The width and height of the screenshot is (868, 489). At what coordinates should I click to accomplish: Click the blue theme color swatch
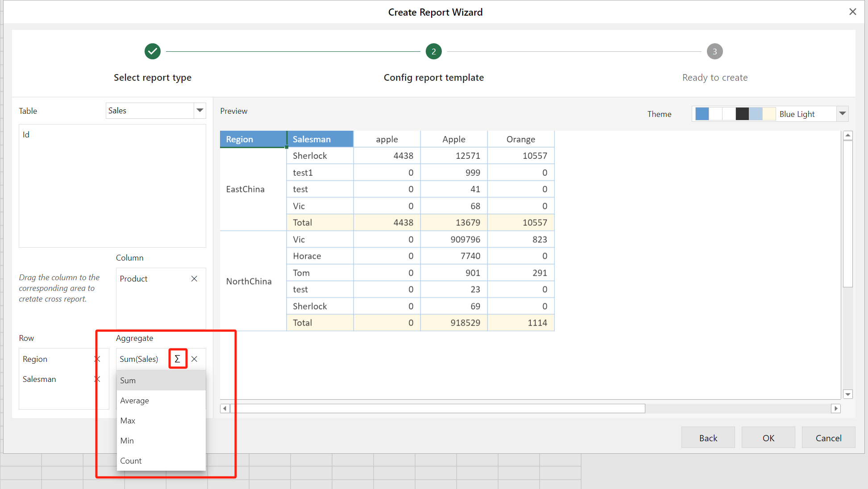pos(702,114)
